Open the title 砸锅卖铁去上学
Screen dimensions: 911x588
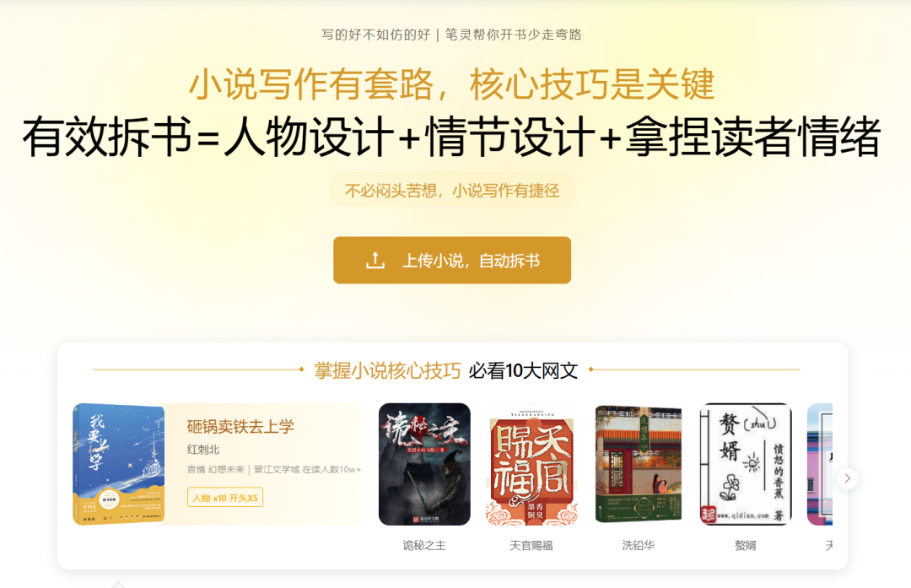pyautogui.click(x=240, y=427)
